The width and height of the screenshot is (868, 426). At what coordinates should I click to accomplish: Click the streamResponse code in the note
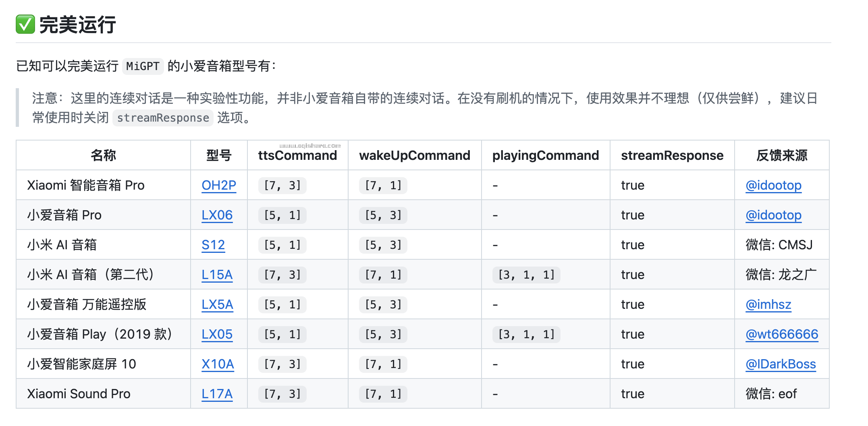tap(163, 118)
